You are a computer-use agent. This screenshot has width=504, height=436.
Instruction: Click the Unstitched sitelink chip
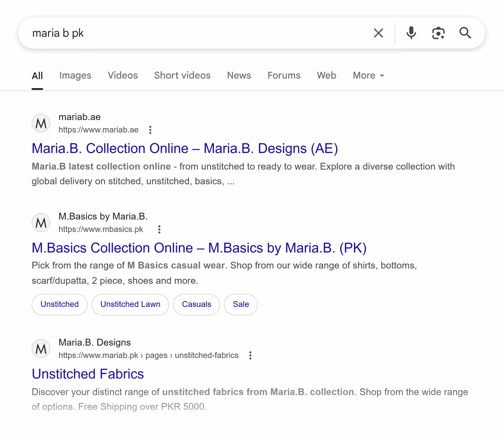click(60, 304)
